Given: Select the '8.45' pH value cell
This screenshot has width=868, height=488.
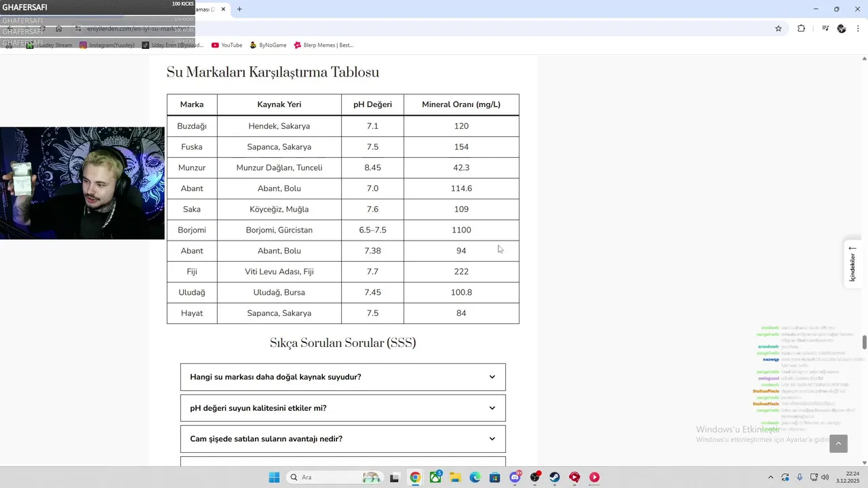Looking at the screenshot, I should pyautogui.click(x=372, y=167).
